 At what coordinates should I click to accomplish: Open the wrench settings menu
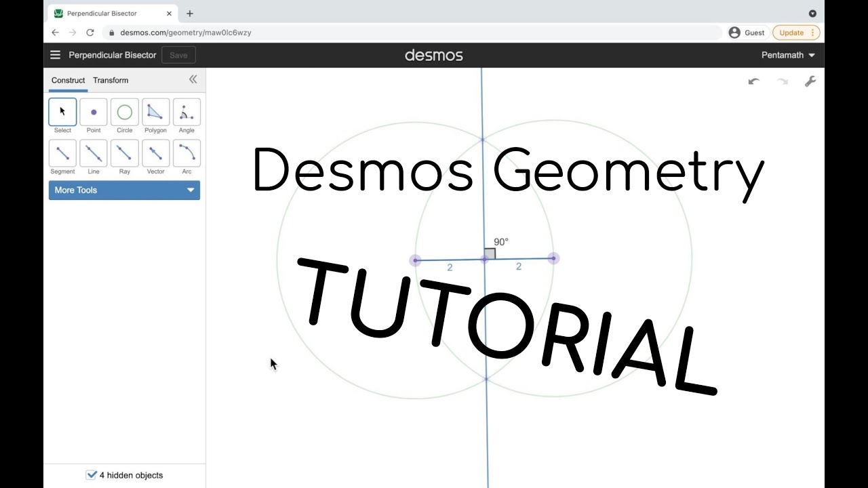click(x=810, y=81)
